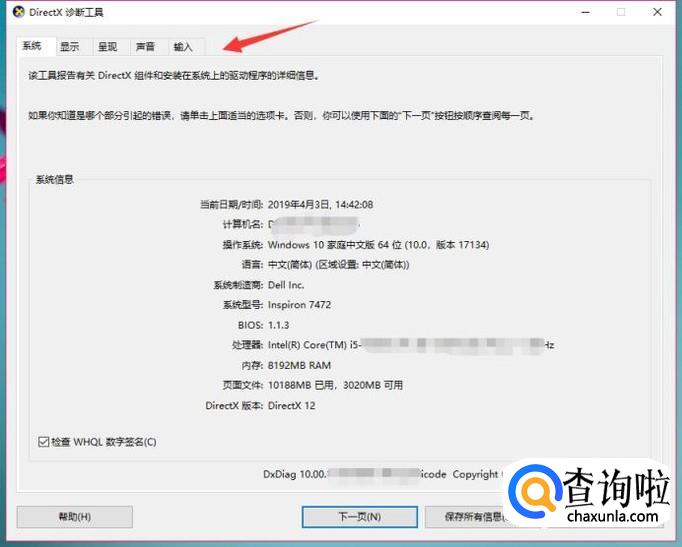Screen dimensions: 682x547
Task: Close the DirectX diagnostic tool window
Action: point(657,12)
